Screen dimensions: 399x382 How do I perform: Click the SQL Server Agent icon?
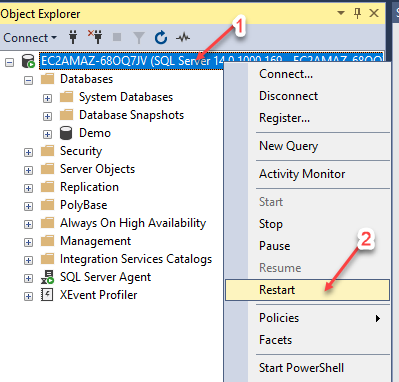click(x=47, y=277)
